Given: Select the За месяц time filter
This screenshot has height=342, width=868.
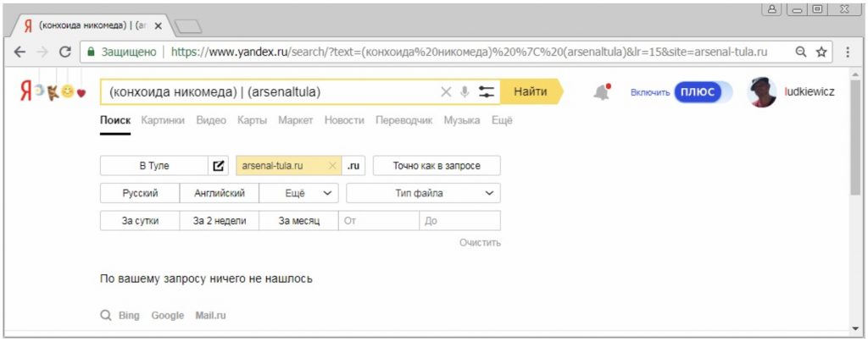Looking at the screenshot, I should coord(299,221).
